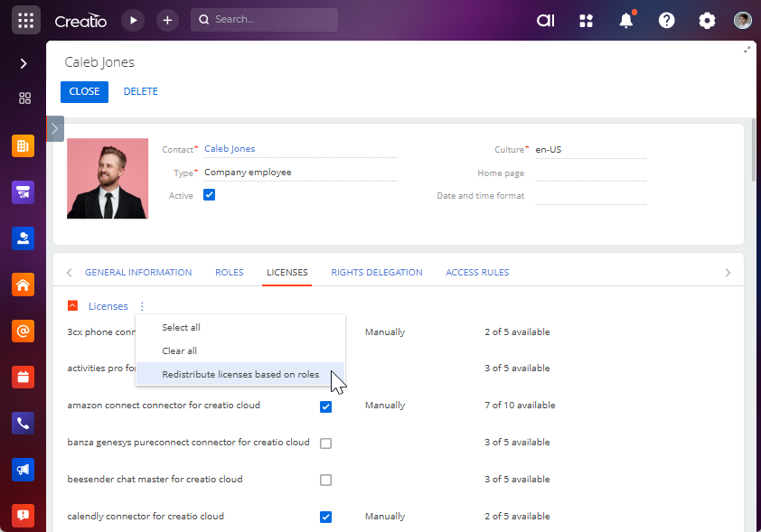Screen dimensions: 761x532
Task: Switch to the Roles tab
Action: [229, 272]
